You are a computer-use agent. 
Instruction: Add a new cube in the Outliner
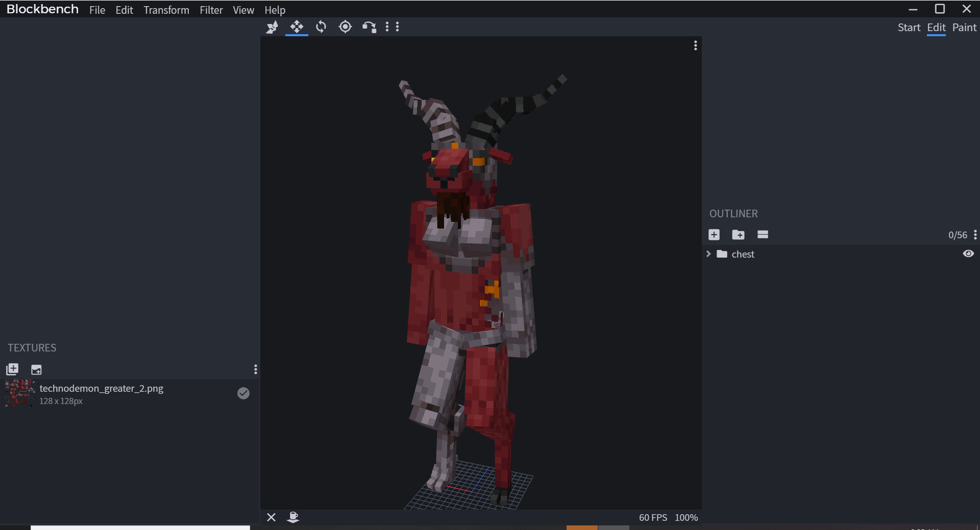(714, 235)
